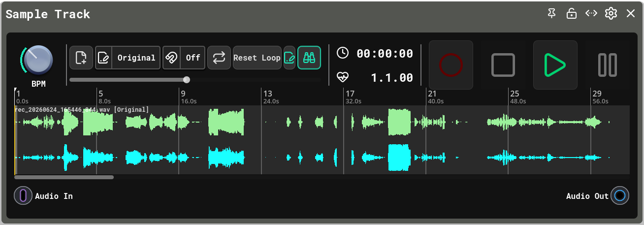
Task: Toggle the loop repeat button
Action: [219, 58]
